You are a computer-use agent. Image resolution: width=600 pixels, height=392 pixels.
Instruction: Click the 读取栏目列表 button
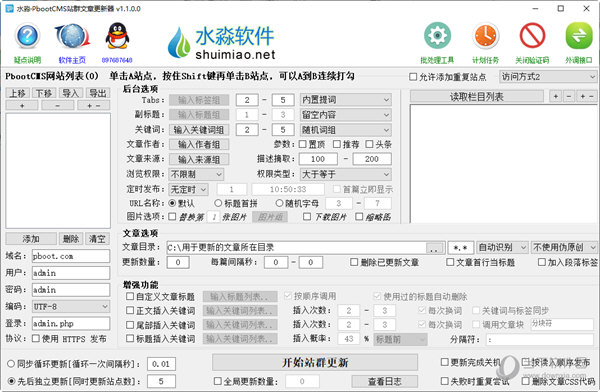477,96
